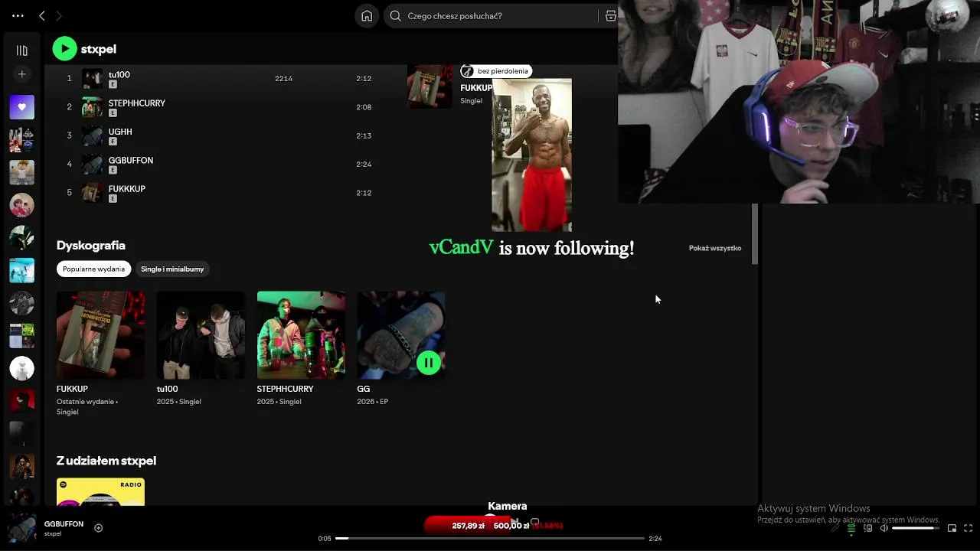Image resolution: width=980 pixels, height=551 pixels.
Task: Use the main content vertical scrollbar
Action: pyautogui.click(x=755, y=234)
